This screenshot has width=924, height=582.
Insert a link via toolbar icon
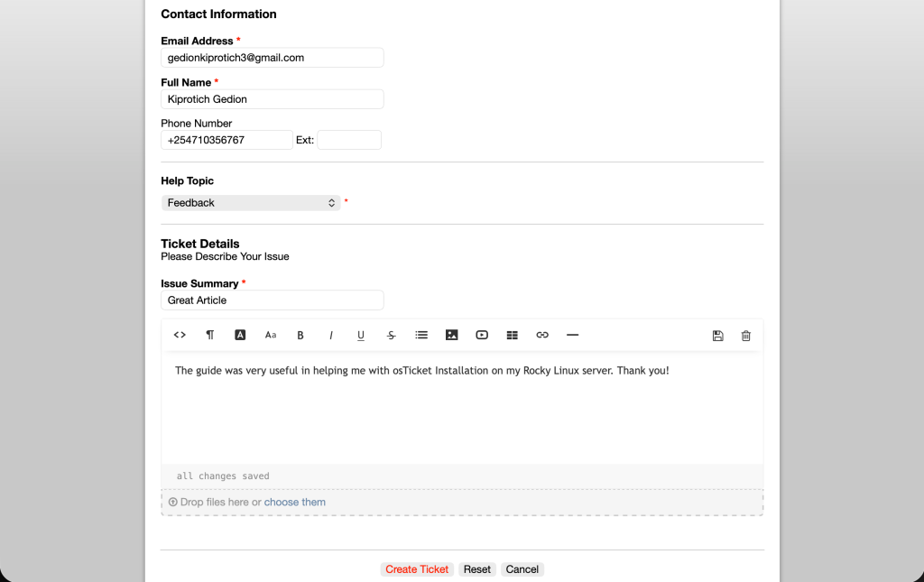[542, 335]
